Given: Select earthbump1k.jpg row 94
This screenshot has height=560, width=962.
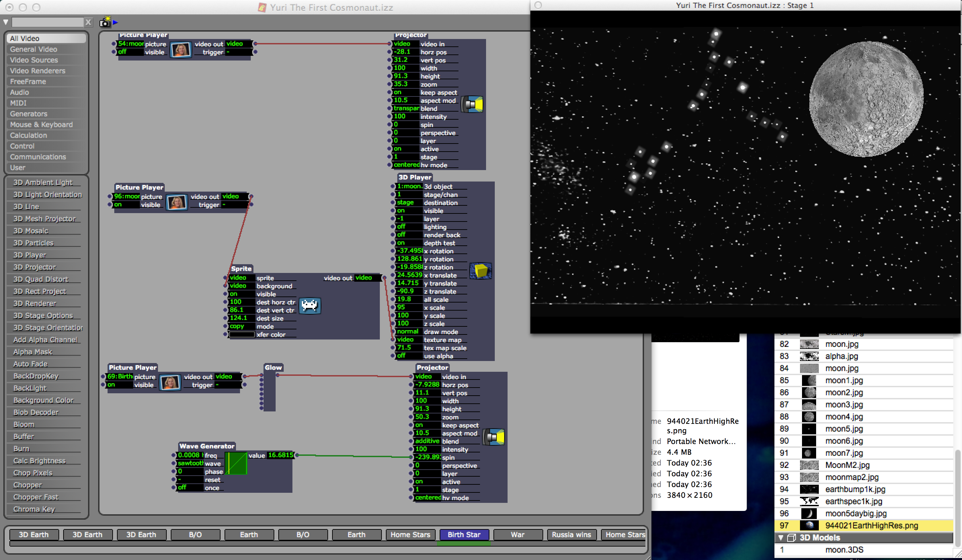Looking at the screenshot, I should tap(864, 489).
